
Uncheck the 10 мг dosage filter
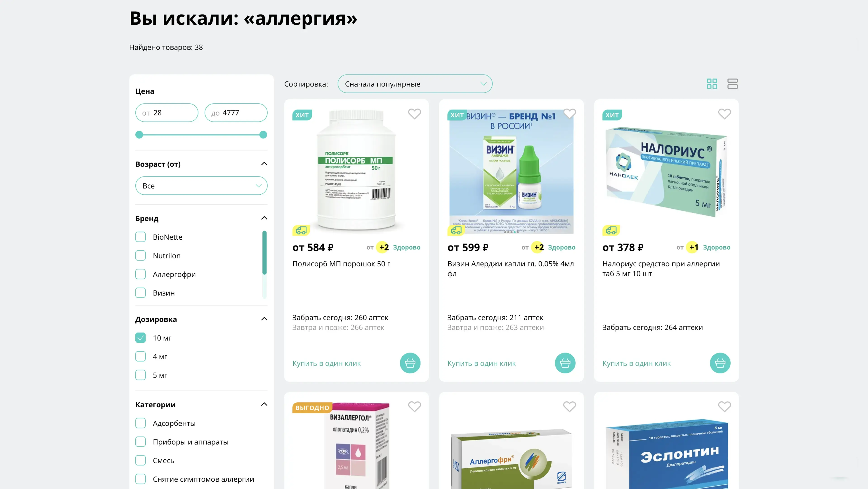[141, 338]
